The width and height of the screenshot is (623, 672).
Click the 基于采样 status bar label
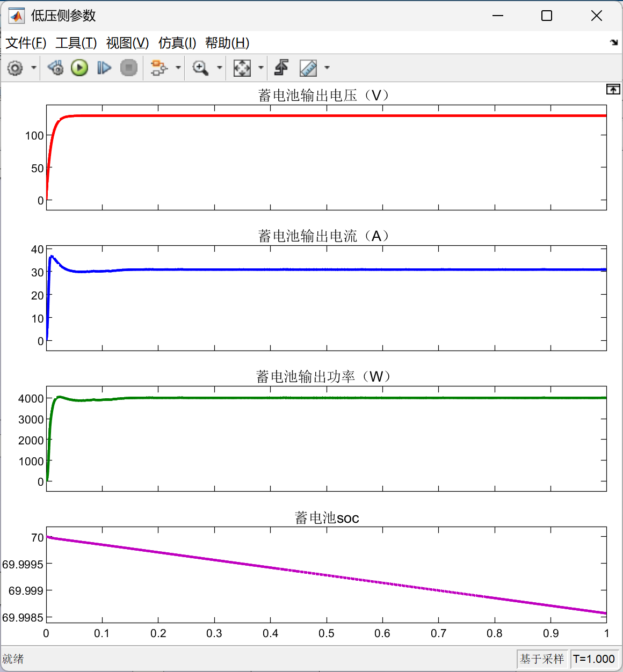pyautogui.click(x=542, y=659)
